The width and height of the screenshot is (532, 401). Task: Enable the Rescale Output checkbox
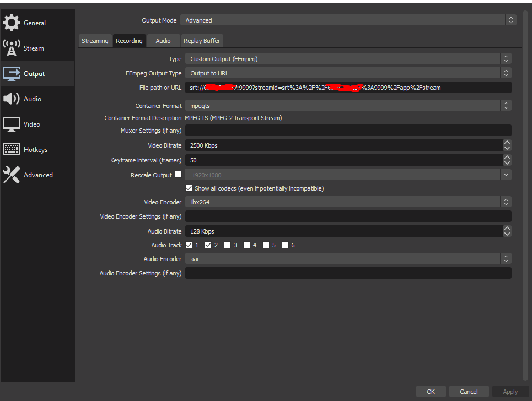pos(178,174)
